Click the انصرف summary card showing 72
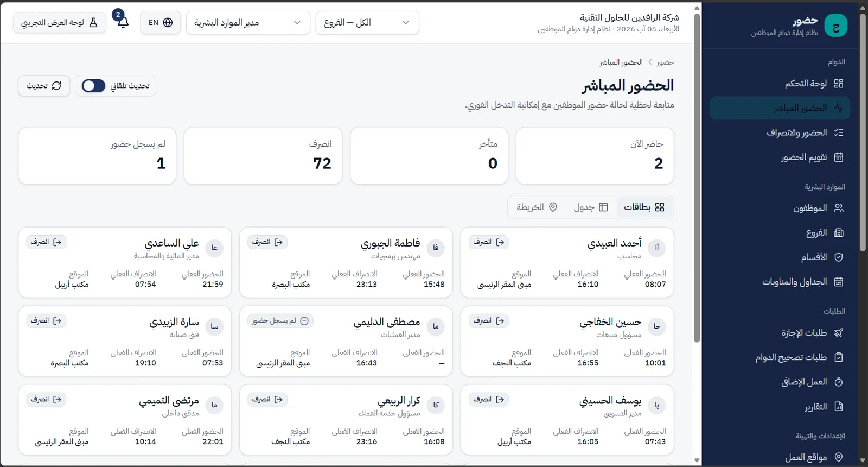868x467 pixels. (263, 156)
